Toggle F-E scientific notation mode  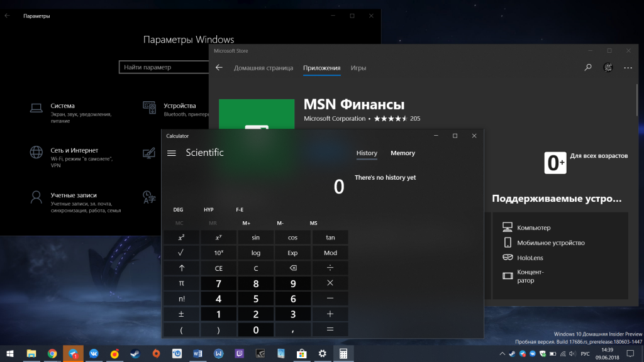(x=240, y=209)
